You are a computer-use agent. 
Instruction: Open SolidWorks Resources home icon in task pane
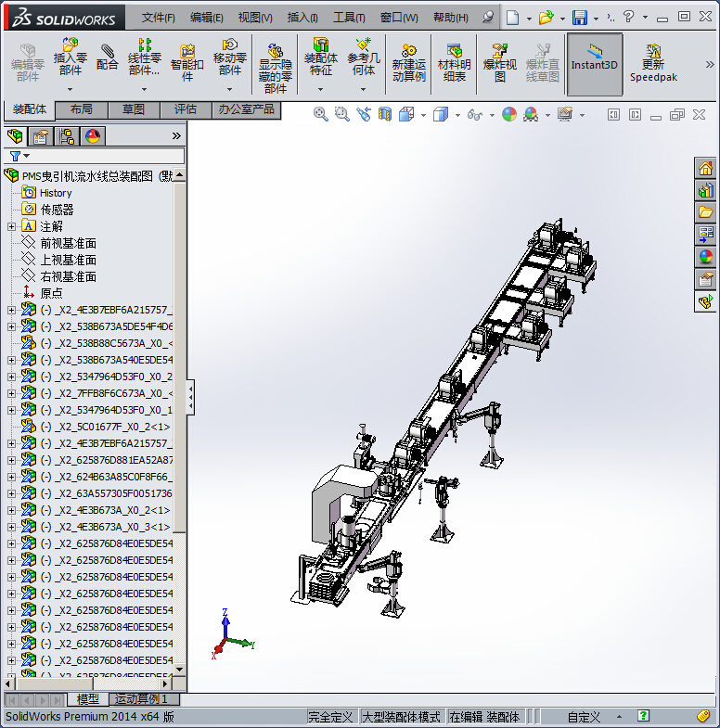(x=705, y=168)
